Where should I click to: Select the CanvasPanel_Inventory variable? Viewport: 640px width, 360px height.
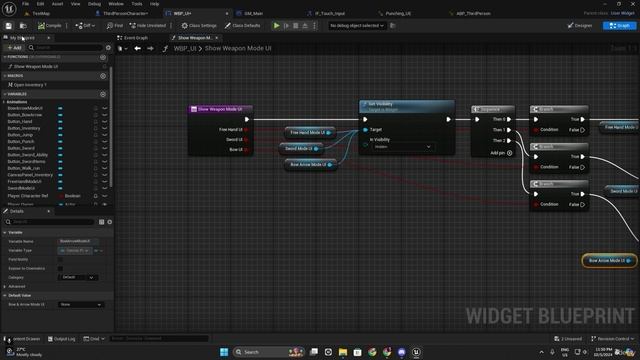(30, 175)
